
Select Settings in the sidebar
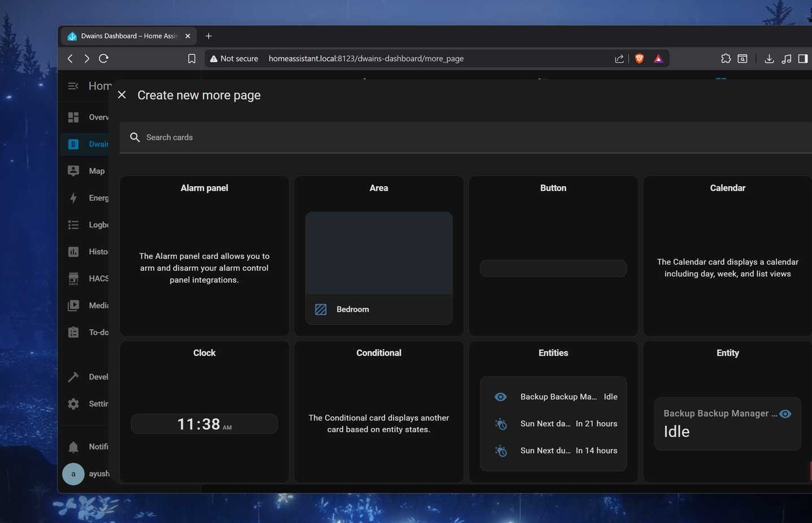[73, 403]
